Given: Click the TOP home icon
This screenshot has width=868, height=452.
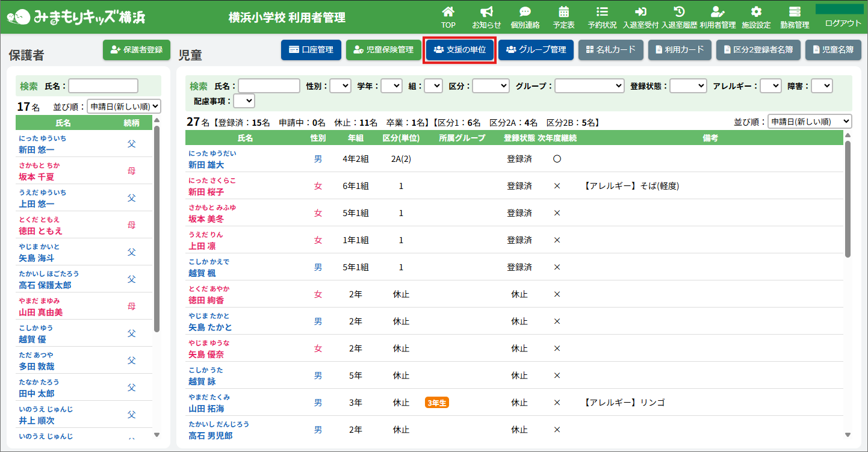Looking at the screenshot, I should [448, 12].
